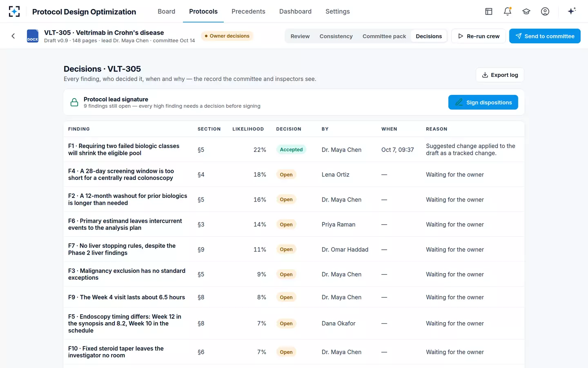Select the Decisions view

coord(429,36)
